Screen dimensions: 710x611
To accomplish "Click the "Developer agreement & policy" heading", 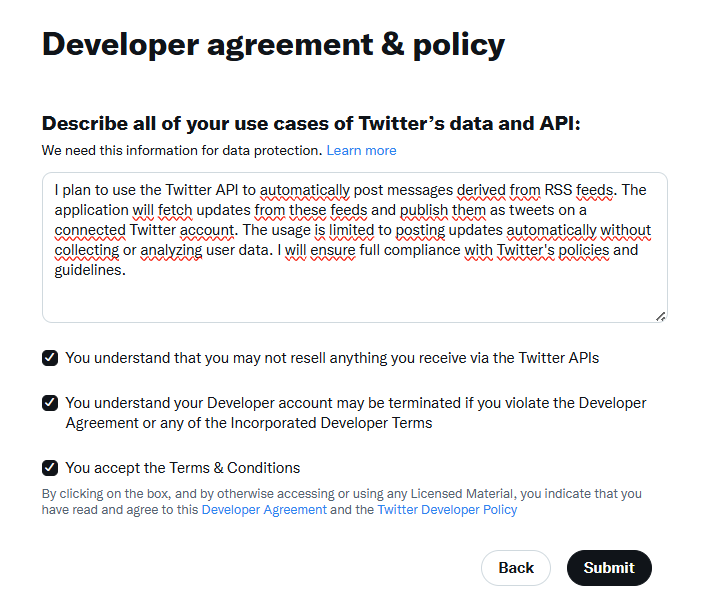I will pyautogui.click(x=273, y=45).
